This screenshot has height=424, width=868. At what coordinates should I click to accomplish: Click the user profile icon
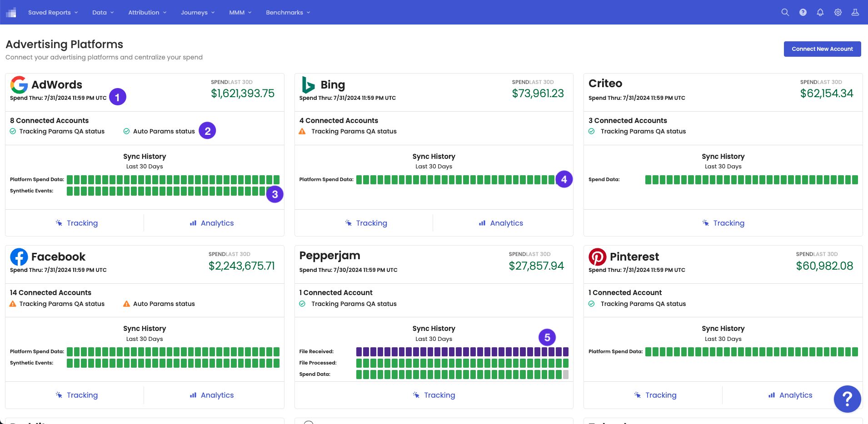click(855, 12)
